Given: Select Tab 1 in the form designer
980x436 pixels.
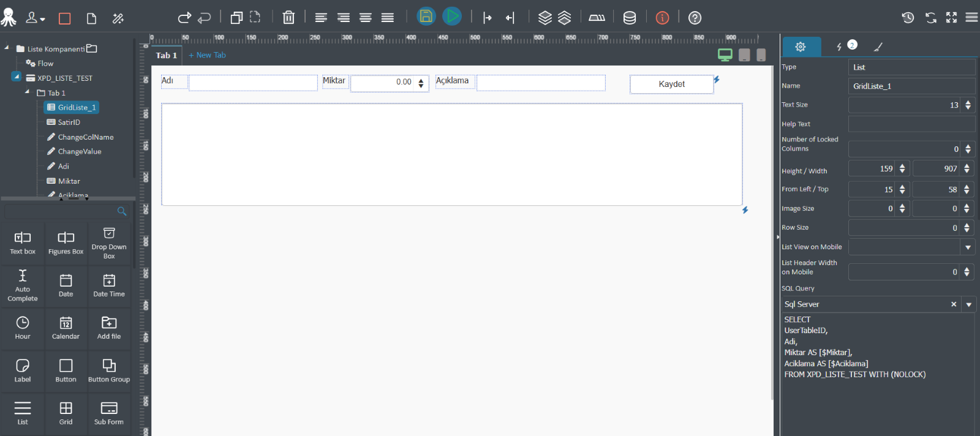Looking at the screenshot, I should tap(166, 55).
